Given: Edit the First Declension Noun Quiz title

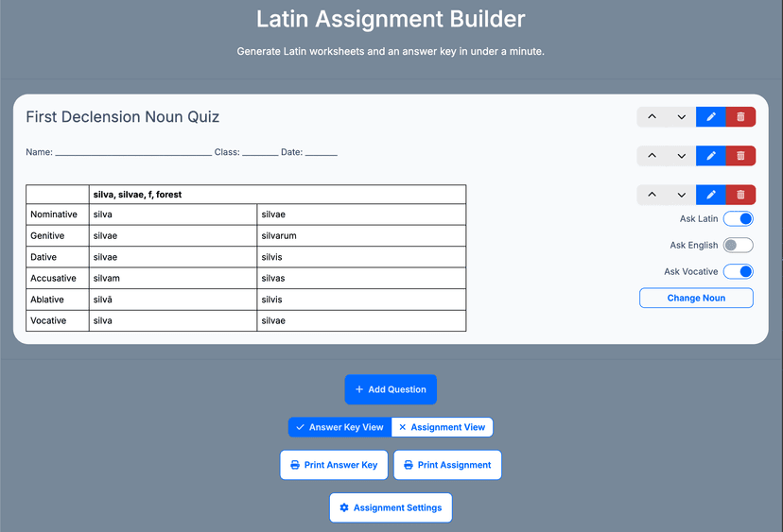Looking at the screenshot, I should click(x=710, y=117).
